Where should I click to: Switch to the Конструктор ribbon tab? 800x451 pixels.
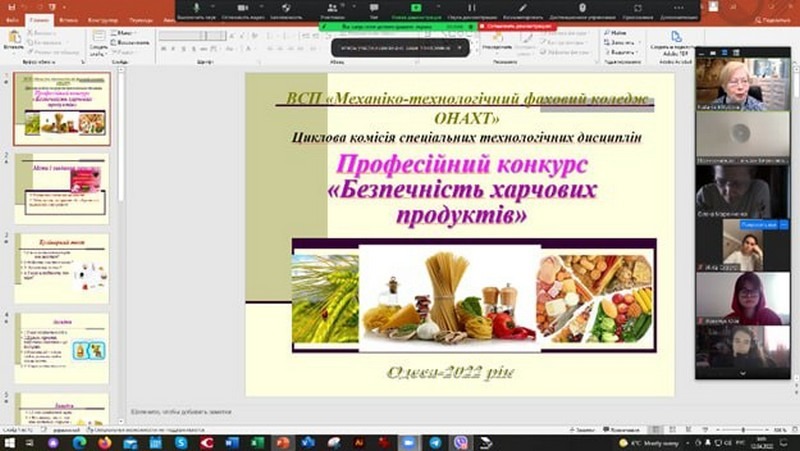(x=103, y=20)
